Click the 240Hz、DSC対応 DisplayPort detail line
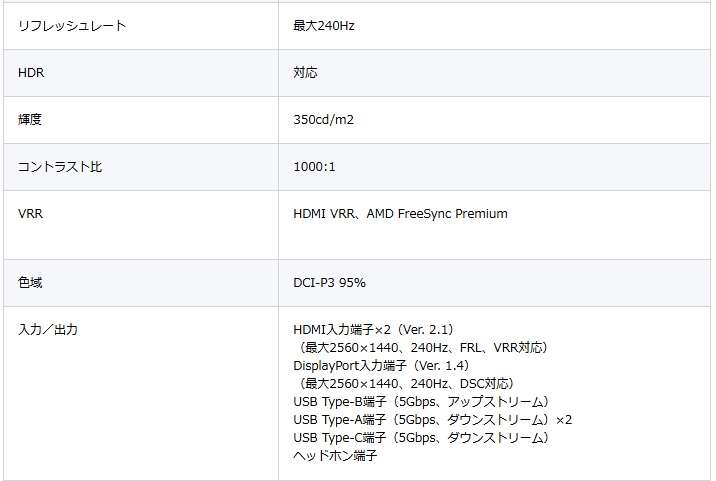716x481 pixels. (405, 384)
